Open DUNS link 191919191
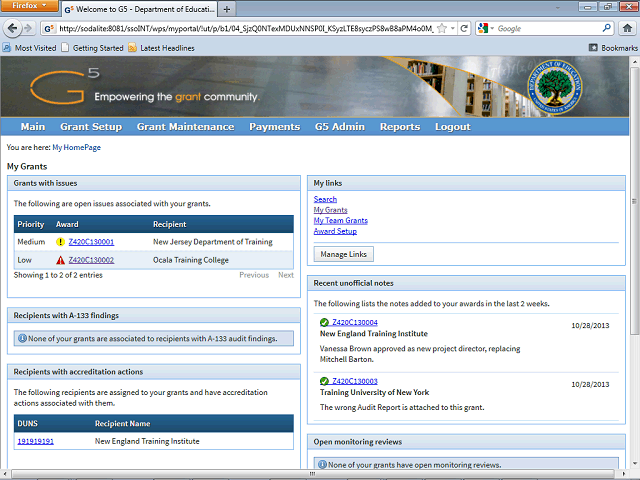The width and height of the screenshot is (640, 480). (x=36, y=441)
